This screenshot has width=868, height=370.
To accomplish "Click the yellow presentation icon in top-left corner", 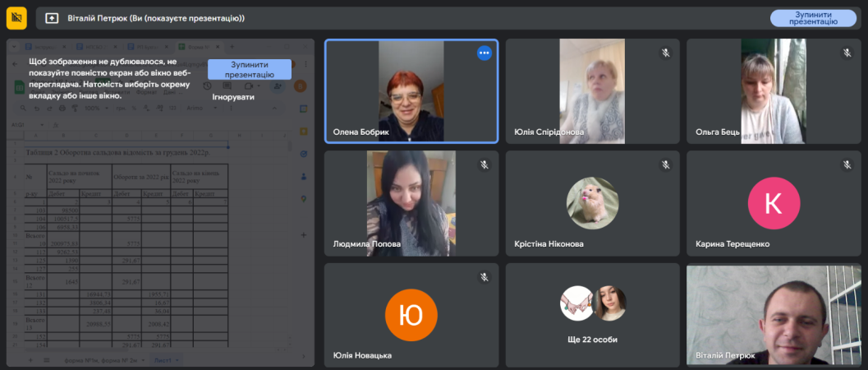I will [x=16, y=17].
